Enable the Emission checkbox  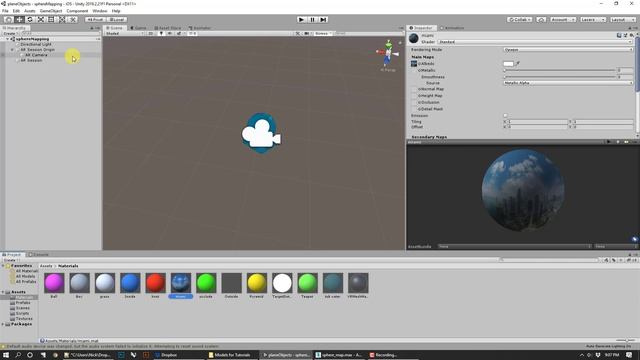[x=505, y=116]
